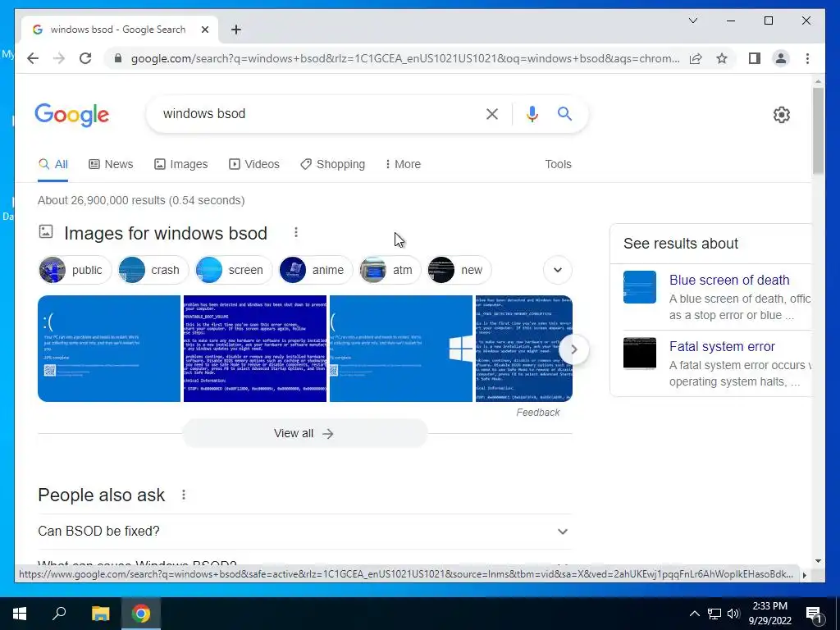
Task: Filter images by 'public' chip
Action: click(x=75, y=270)
